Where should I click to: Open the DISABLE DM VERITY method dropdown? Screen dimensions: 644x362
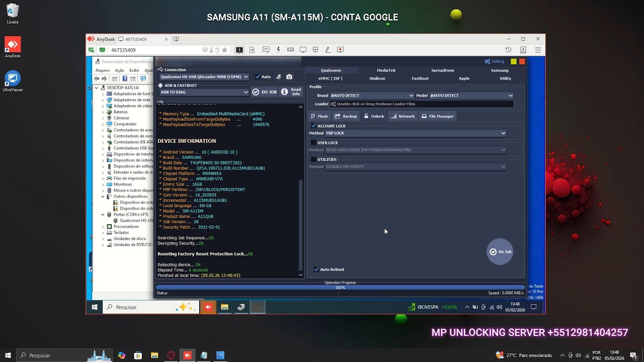pyautogui.click(x=416, y=166)
